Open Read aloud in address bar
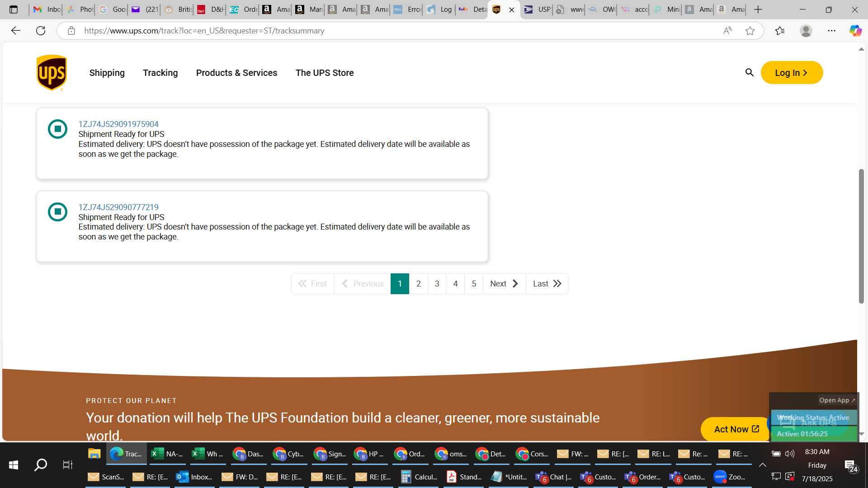The image size is (868, 488). pos(727,31)
